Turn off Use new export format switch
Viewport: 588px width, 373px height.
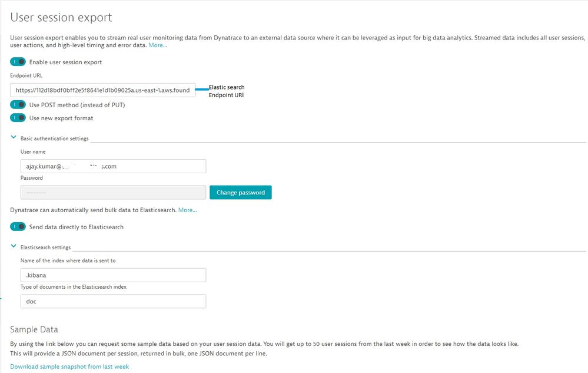18,118
